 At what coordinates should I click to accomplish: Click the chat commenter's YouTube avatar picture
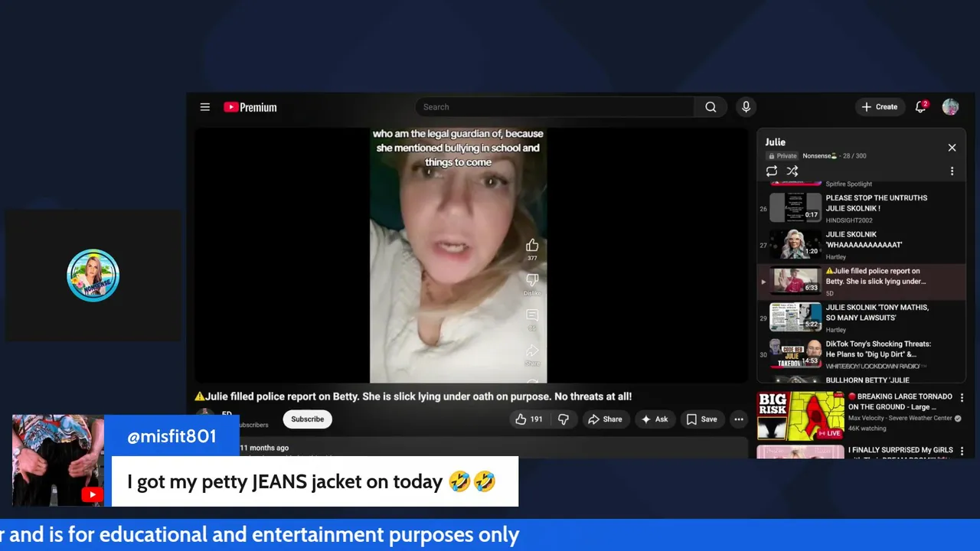click(58, 461)
